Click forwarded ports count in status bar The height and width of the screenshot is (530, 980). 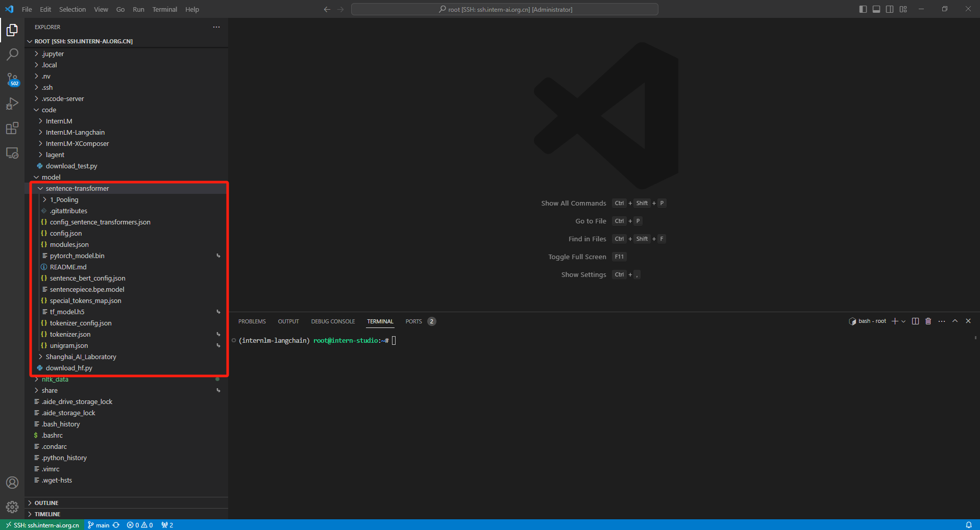point(167,525)
